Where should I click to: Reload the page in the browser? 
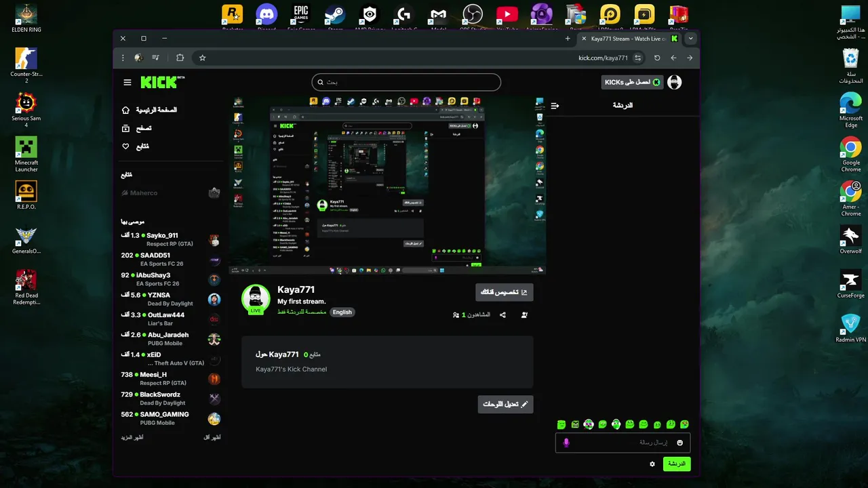pyautogui.click(x=657, y=58)
